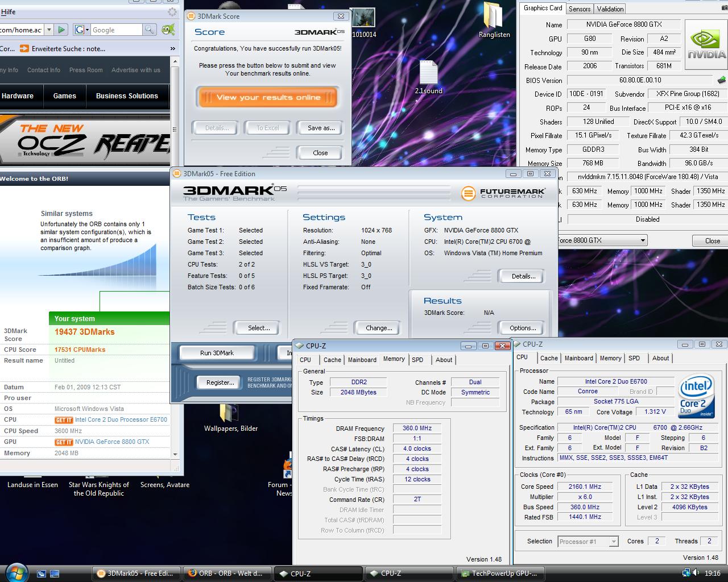Click the 19437 3DMarks score text

pos(85,332)
